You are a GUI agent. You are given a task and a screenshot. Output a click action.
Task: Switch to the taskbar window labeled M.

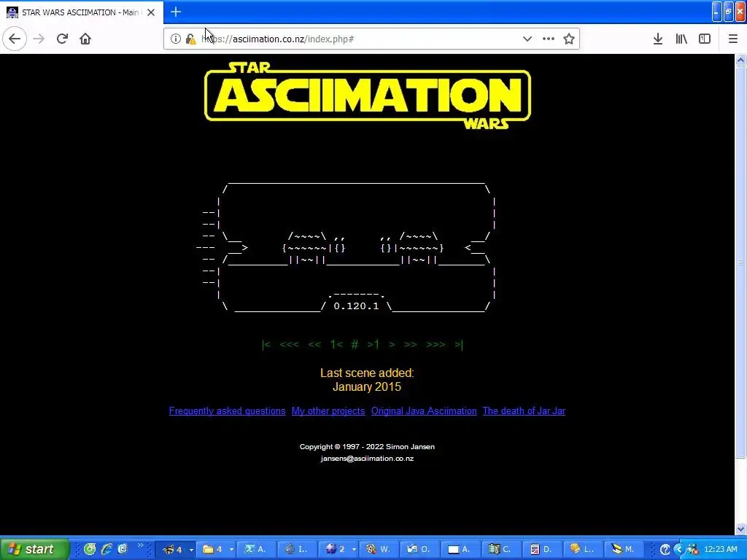(623, 549)
